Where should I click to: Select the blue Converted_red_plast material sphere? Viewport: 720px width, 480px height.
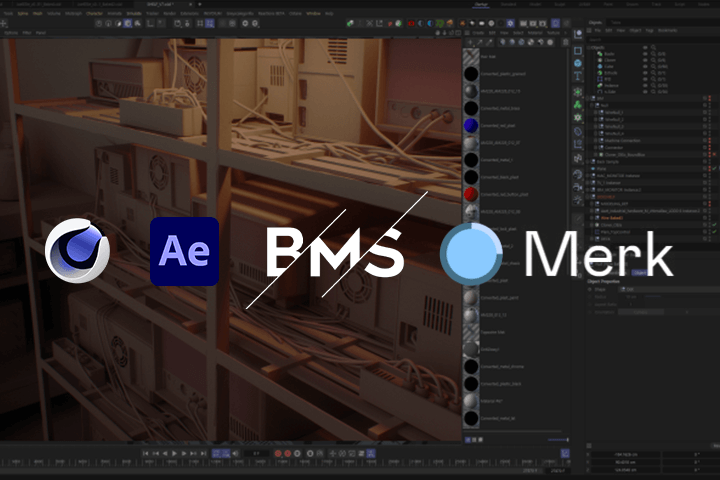click(471, 125)
